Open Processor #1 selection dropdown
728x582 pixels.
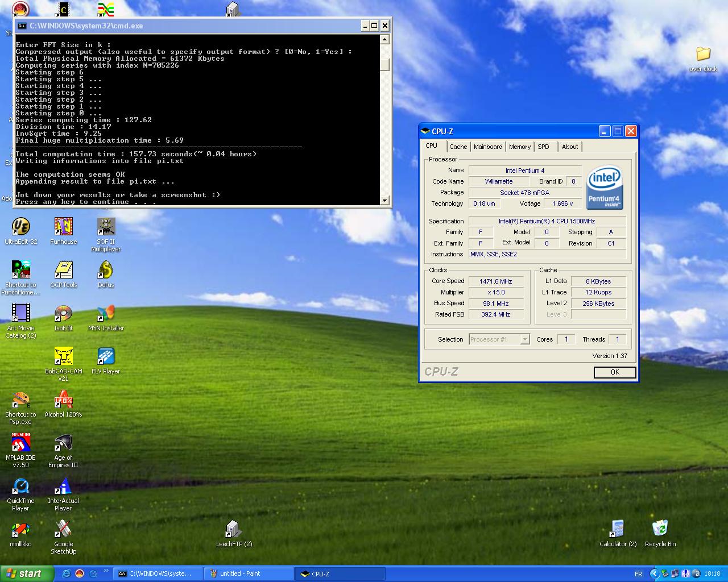click(x=525, y=339)
